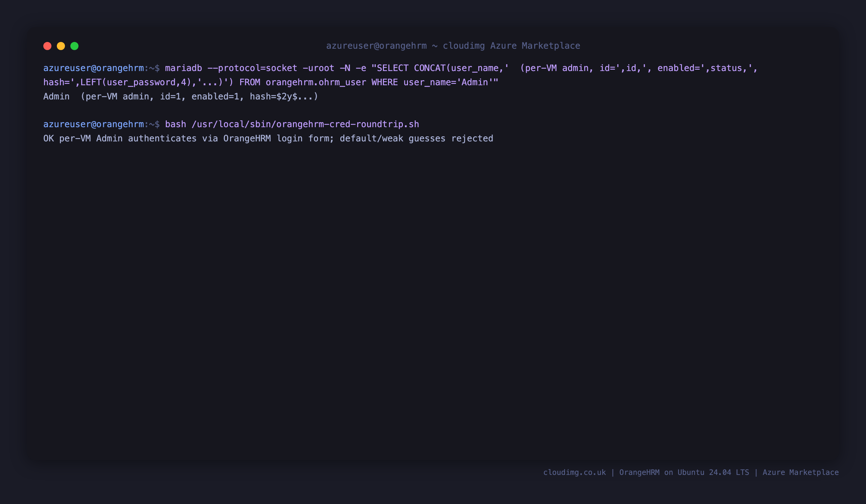Click 'default/weak guesses rejected' in the output

(x=416, y=138)
